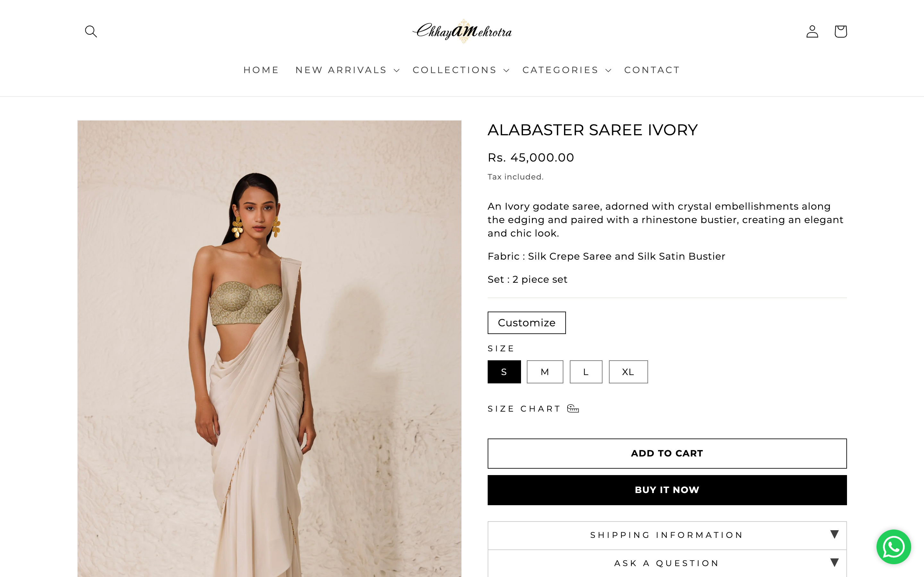The width and height of the screenshot is (924, 577).
Task: Click Ask a Question triangle arrow
Action: [x=834, y=563]
